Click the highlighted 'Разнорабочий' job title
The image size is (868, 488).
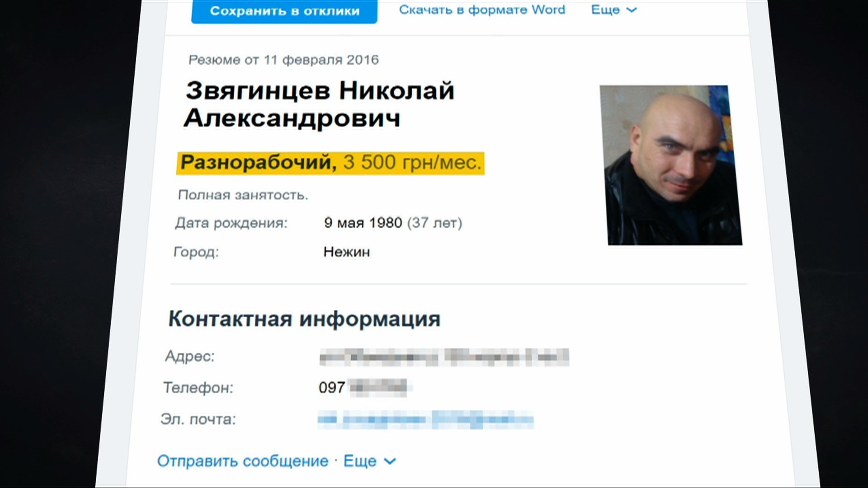259,162
